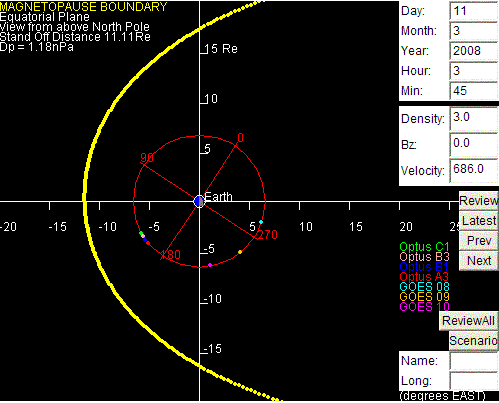Select the Year field showing 2008

point(474,51)
